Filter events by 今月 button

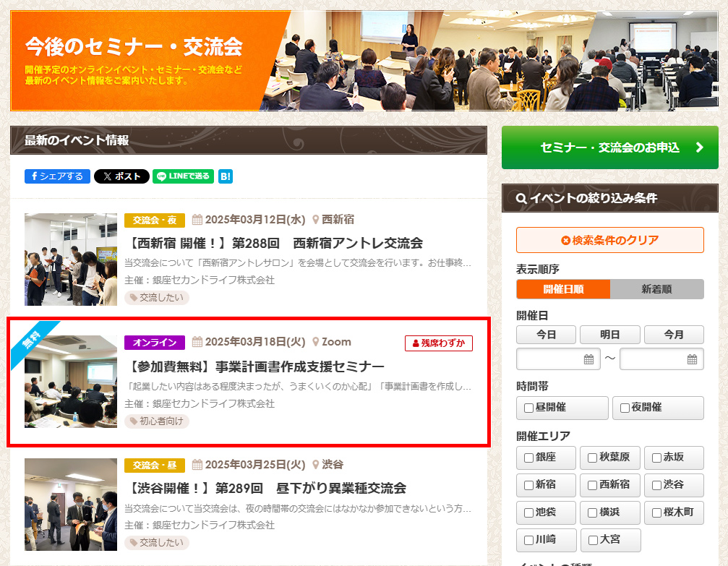click(673, 335)
